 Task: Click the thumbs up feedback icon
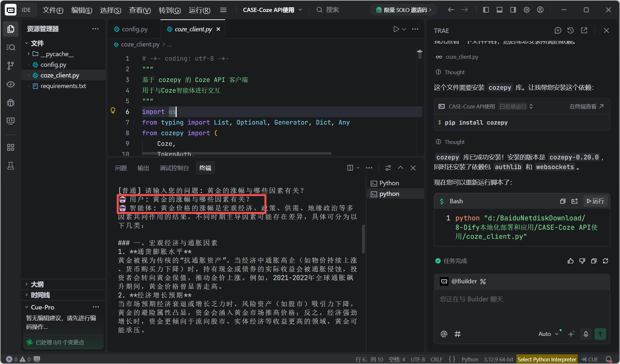coord(571,261)
